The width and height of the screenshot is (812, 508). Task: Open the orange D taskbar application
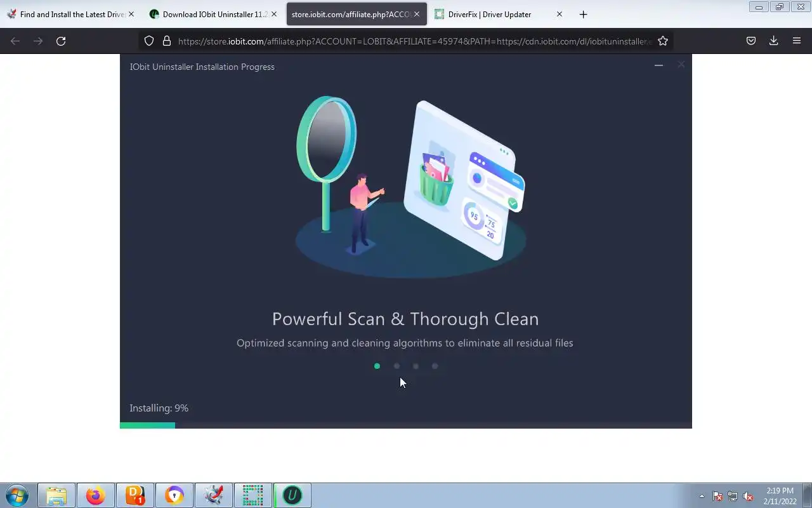(x=135, y=495)
